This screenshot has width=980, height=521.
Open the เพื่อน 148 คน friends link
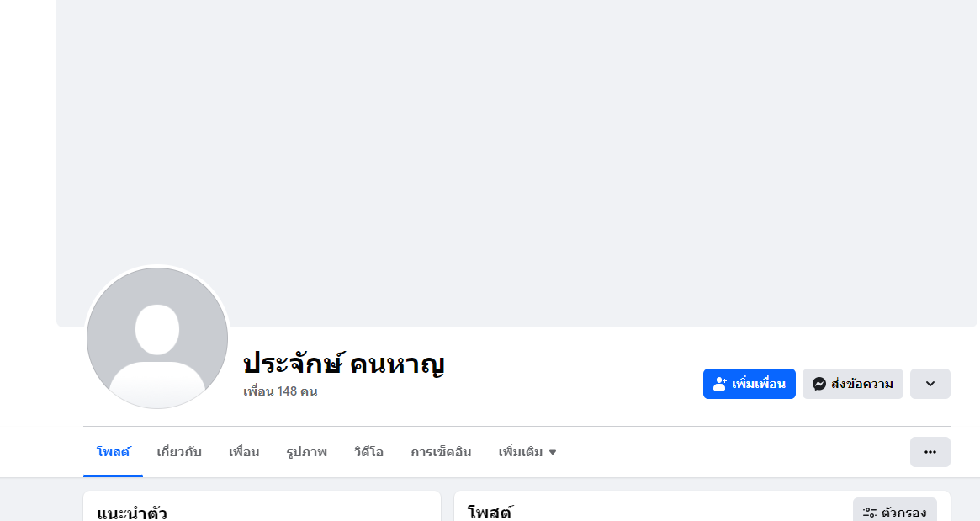pos(280,391)
